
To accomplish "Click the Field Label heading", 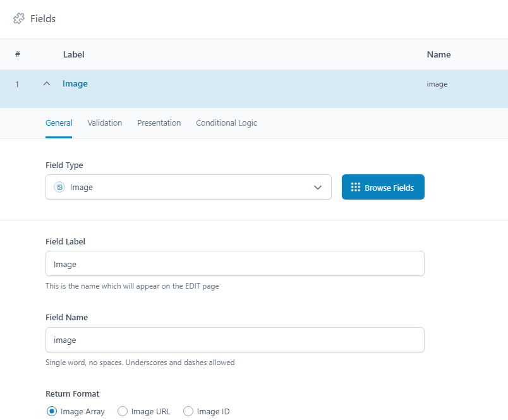I will [x=65, y=241].
